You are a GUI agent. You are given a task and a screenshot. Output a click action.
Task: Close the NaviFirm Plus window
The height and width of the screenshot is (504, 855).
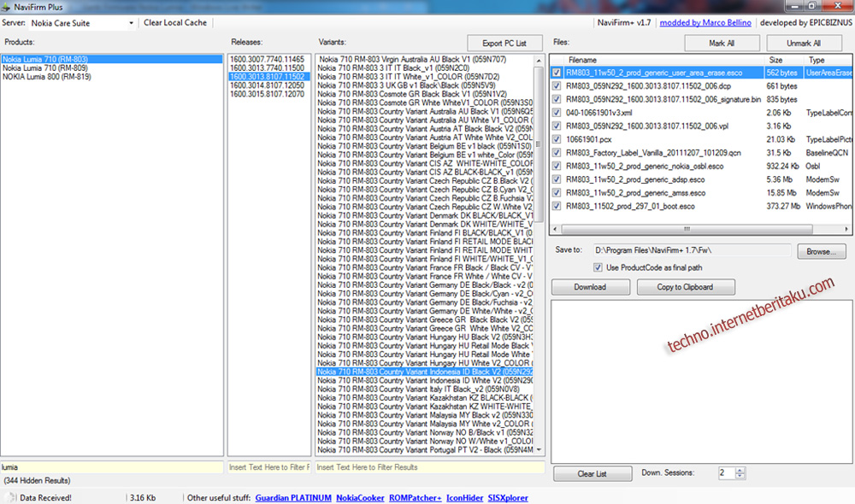tap(838, 5)
